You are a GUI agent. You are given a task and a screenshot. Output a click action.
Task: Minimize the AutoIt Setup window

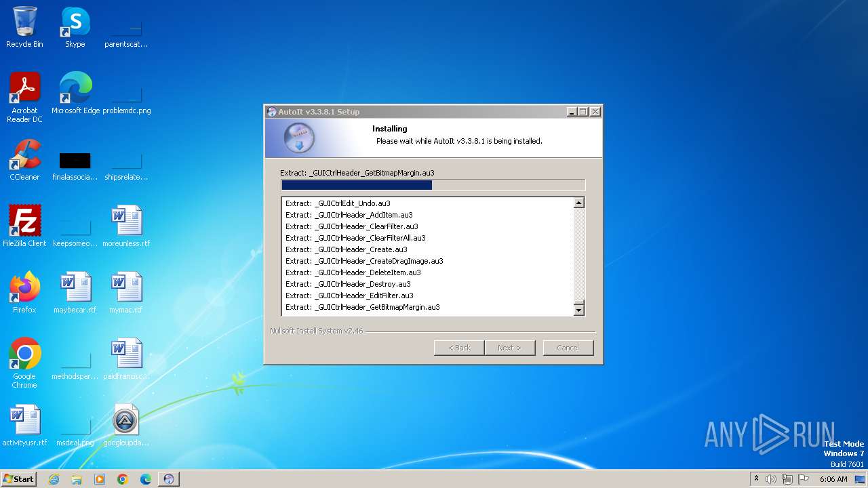click(572, 112)
